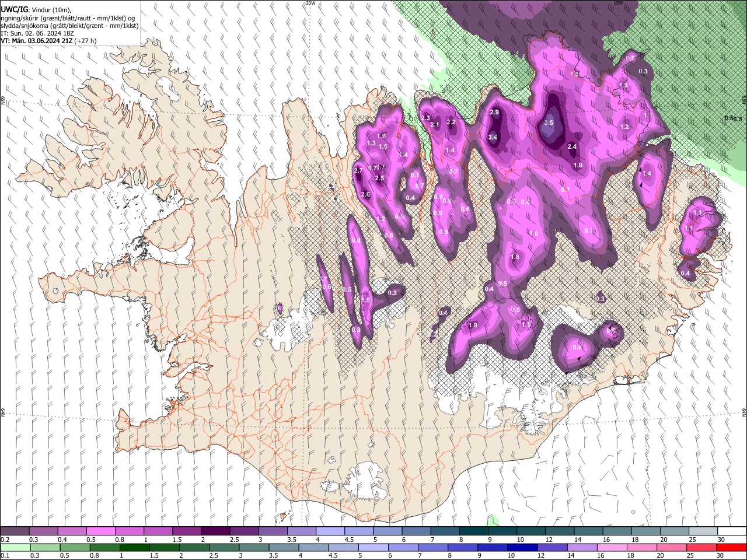Viewport: 747px width, 560px height.
Task: Click the 2.4 snowfall value on map
Action: (x=572, y=147)
